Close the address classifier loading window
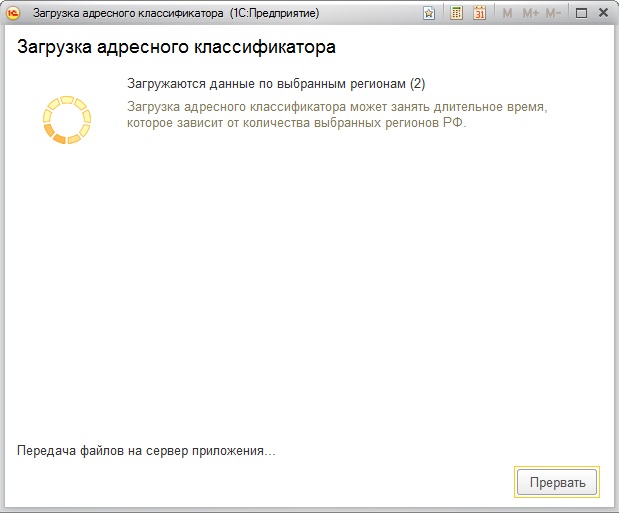This screenshot has height=513, width=619. 602,13
